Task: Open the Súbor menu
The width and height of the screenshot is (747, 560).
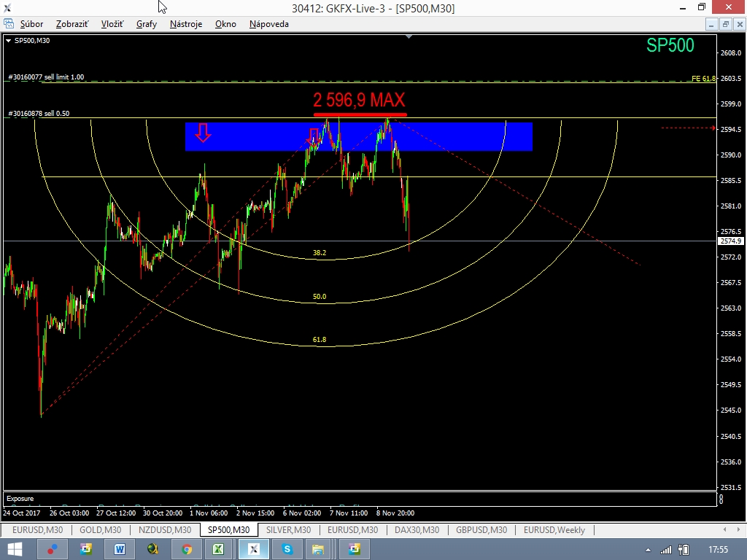Action: pos(31,24)
